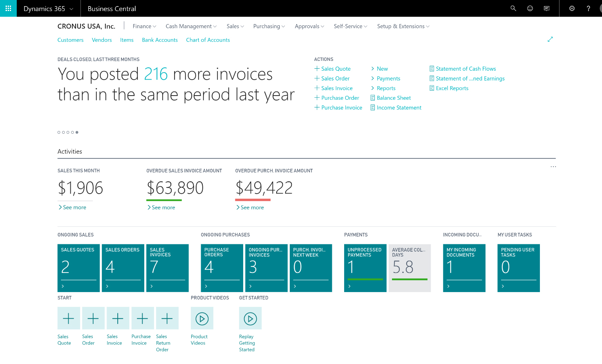602x364 pixels.
Task: Expand the Setup & Extensions menu
Action: [403, 26]
